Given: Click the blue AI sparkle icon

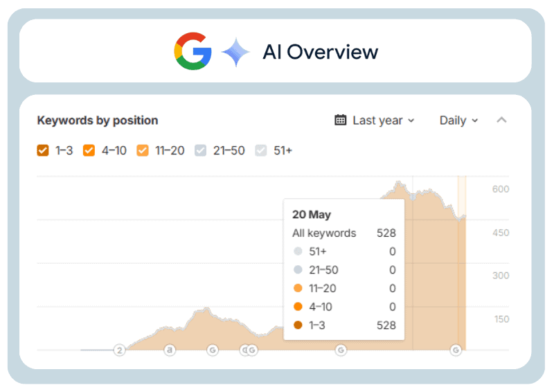Looking at the screenshot, I should pos(235,52).
